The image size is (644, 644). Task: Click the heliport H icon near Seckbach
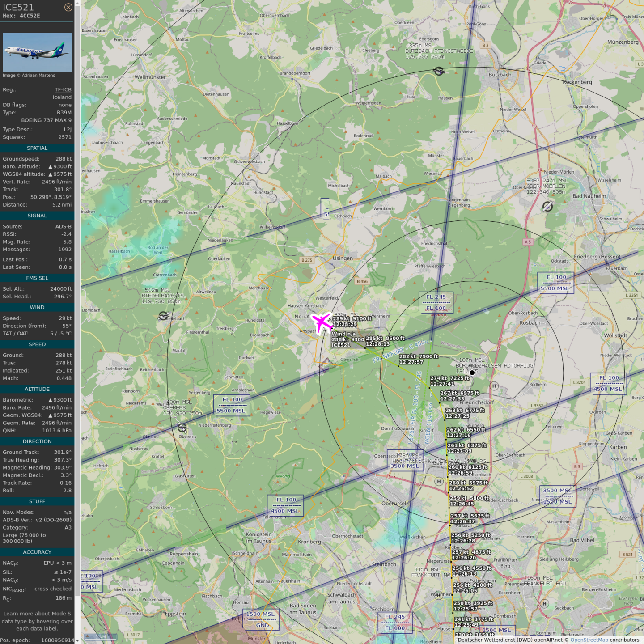point(544,604)
